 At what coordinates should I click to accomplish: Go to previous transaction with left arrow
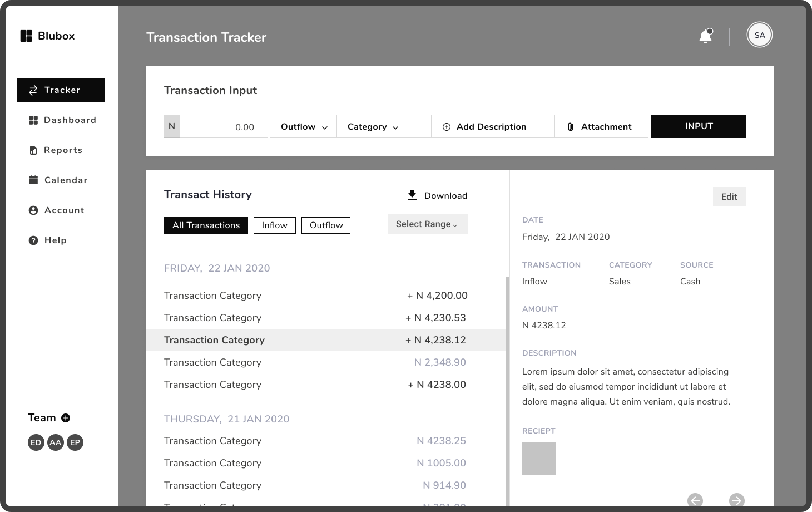point(695,500)
